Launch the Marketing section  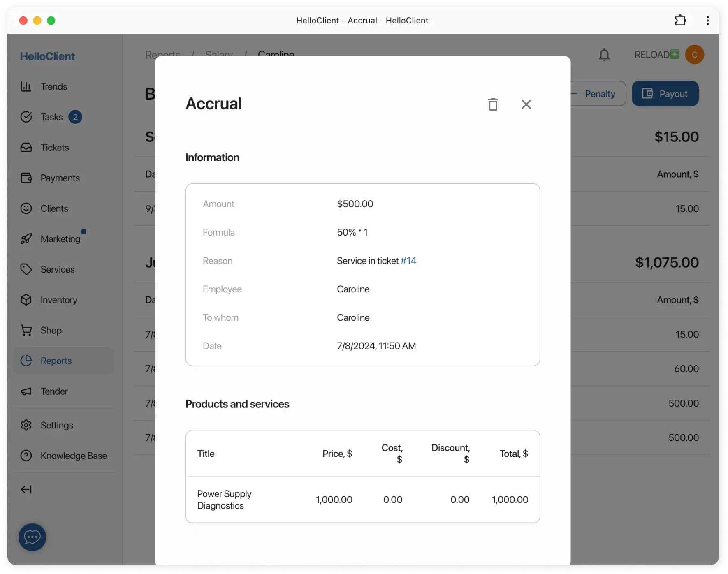pos(60,239)
